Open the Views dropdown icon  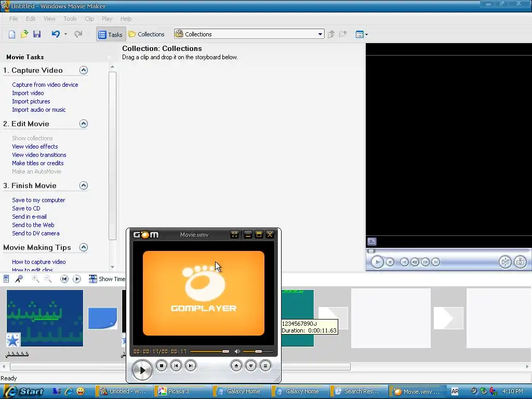(x=362, y=34)
